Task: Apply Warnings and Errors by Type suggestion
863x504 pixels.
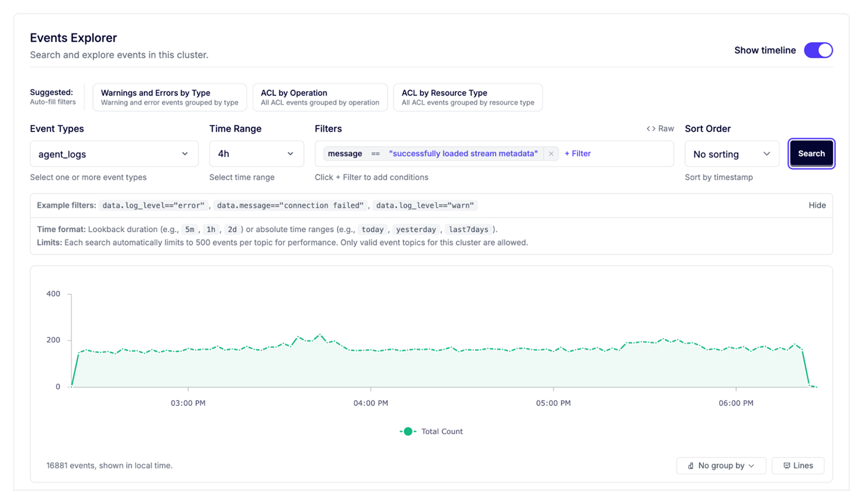Action: [x=170, y=97]
